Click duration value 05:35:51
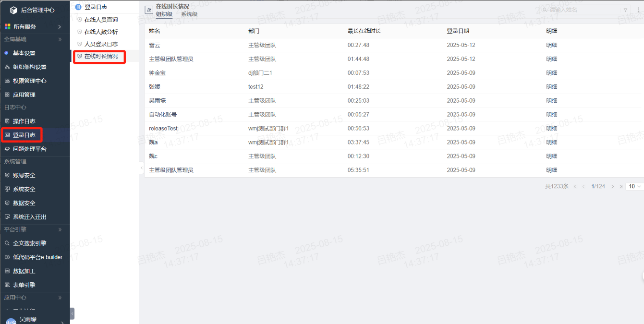Screen dimensions: 644x324 tap(359, 170)
